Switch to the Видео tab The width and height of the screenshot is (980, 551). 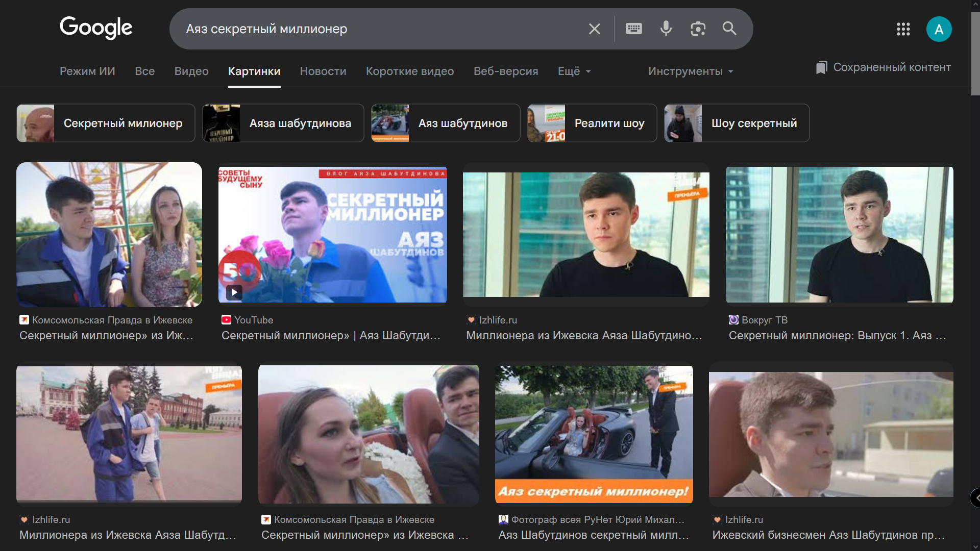[x=191, y=71]
